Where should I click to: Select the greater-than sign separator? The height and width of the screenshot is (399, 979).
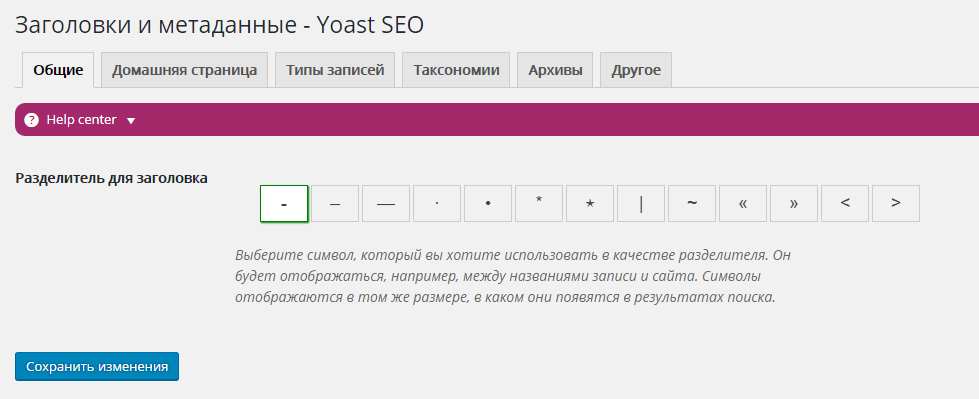pos(896,204)
